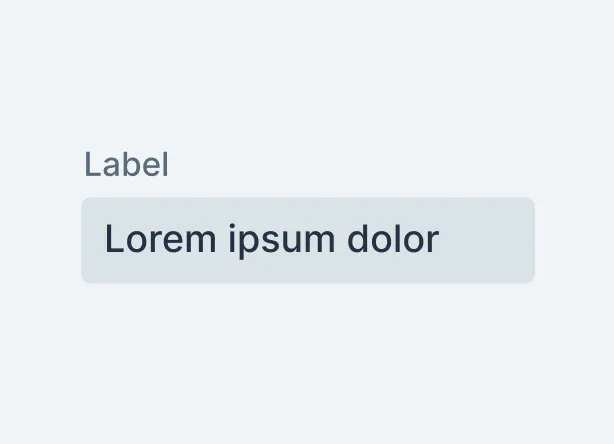Click empty space right of "dolor" inside field

(x=485, y=240)
